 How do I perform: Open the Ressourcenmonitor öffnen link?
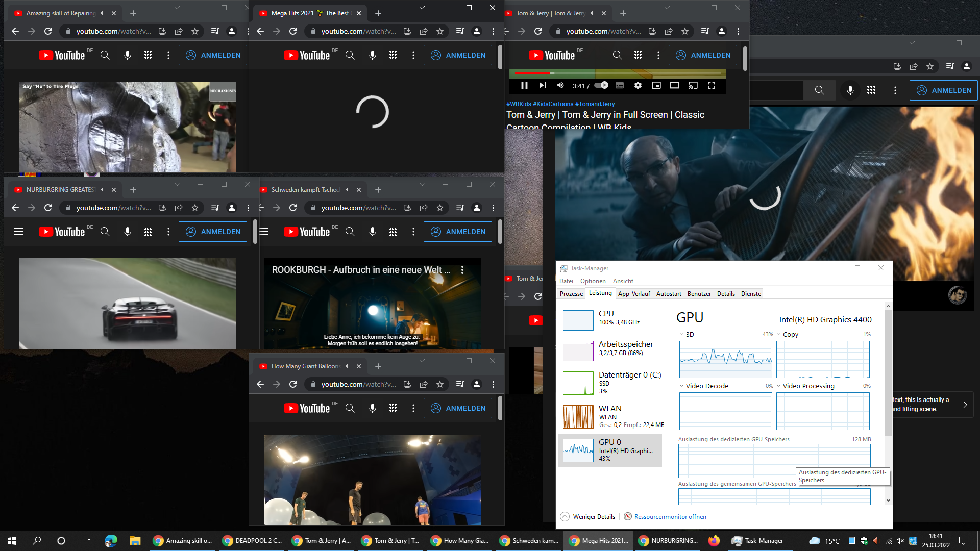click(x=670, y=516)
